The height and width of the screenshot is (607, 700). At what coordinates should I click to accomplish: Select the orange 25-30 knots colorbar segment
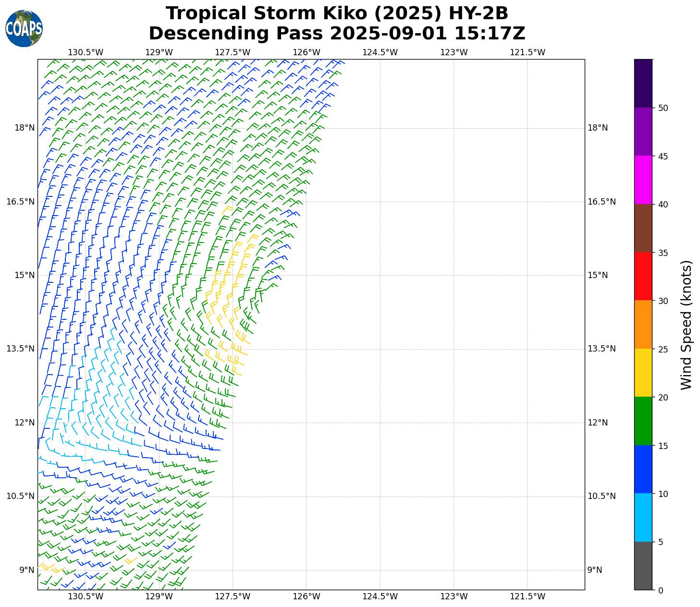[x=643, y=324]
